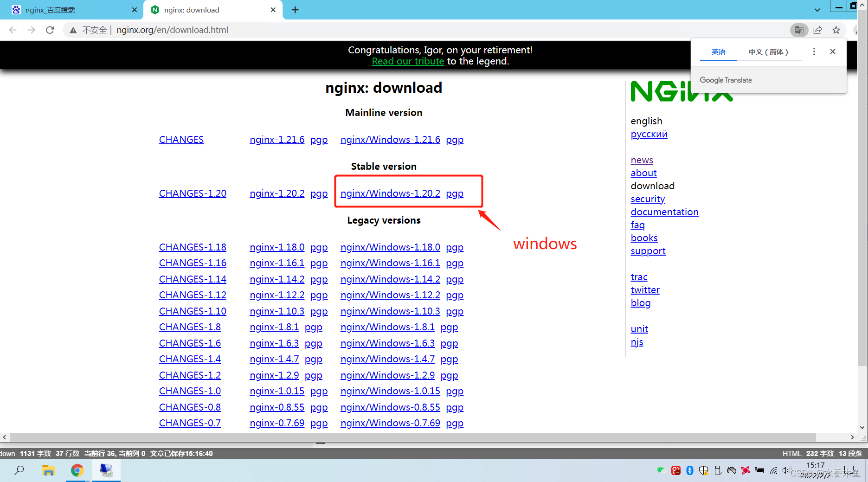Bookmark this page with the star icon
Screen dimensions: 868x482
tap(836, 30)
